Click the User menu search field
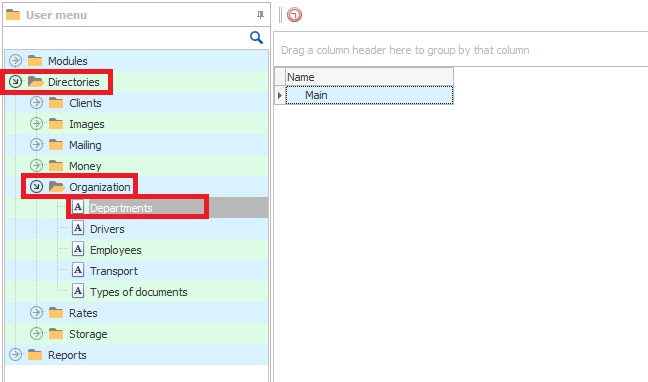The image size is (648, 382). [x=126, y=38]
